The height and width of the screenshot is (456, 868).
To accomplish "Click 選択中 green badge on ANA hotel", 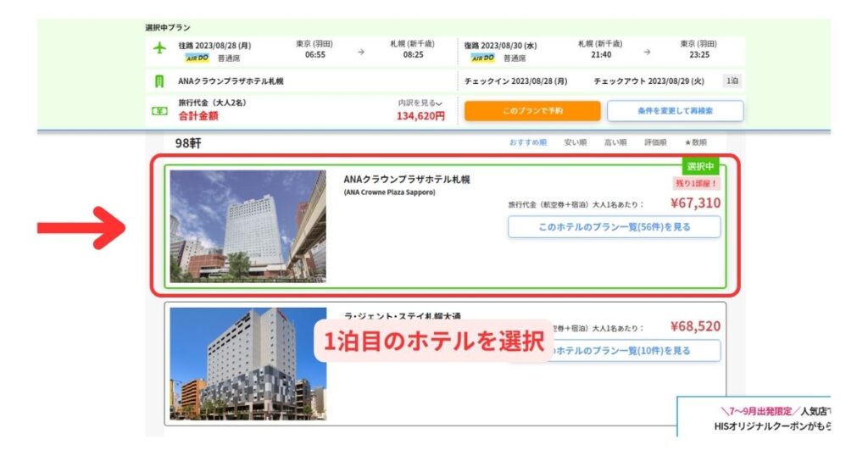I will [700, 167].
